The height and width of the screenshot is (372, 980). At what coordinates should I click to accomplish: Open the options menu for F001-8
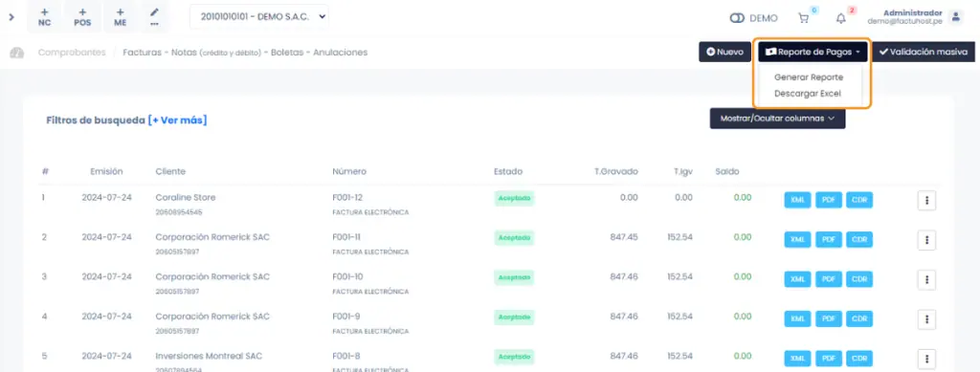(x=926, y=359)
